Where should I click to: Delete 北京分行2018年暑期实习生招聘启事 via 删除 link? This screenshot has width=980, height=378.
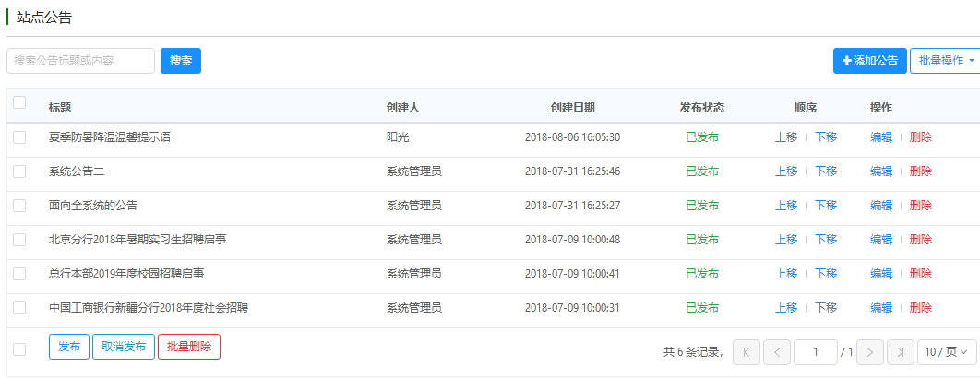coord(921,240)
